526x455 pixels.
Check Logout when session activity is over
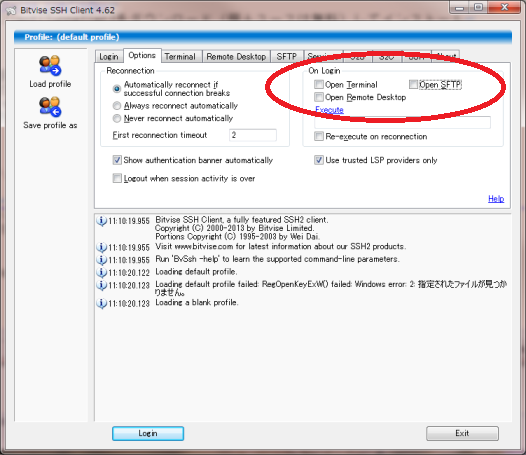coord(117,178)
